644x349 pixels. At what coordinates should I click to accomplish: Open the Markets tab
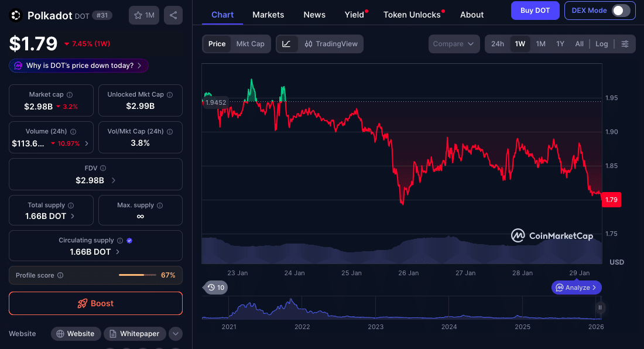pyautogui.click(x=268, y=15)
